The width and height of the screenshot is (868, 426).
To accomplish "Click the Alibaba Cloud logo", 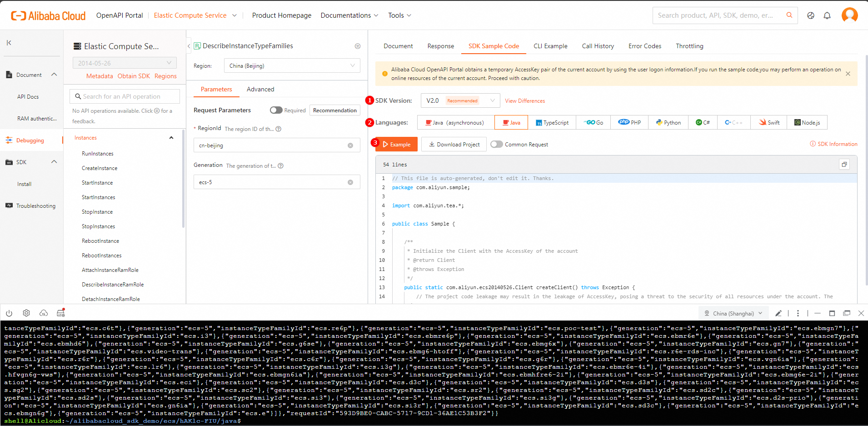I will click(x=48, y=16).
